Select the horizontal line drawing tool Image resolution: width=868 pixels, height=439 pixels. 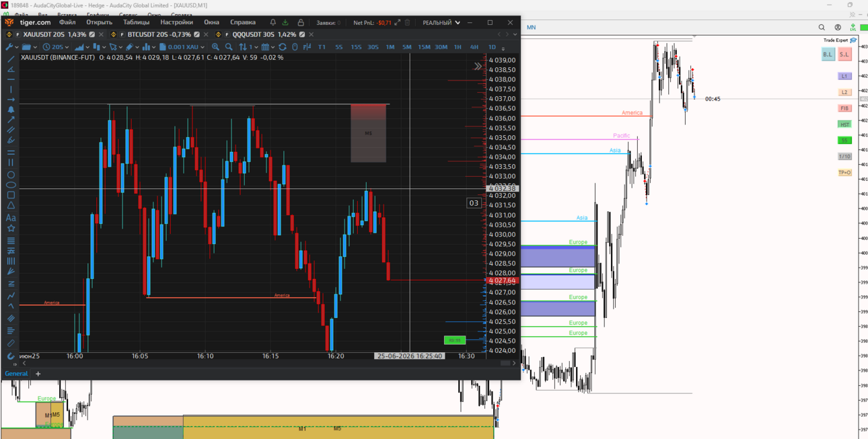(11, 79)
